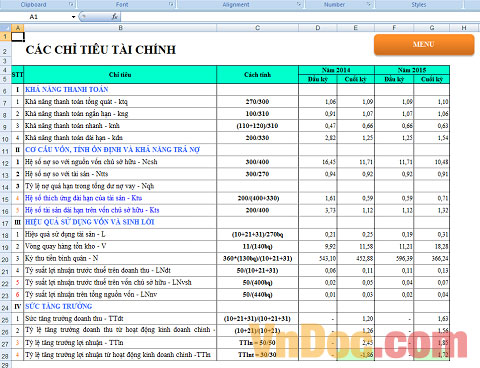
Task: Click the formula cell 50/(440bq)
Action: click(x=257, y=294)
